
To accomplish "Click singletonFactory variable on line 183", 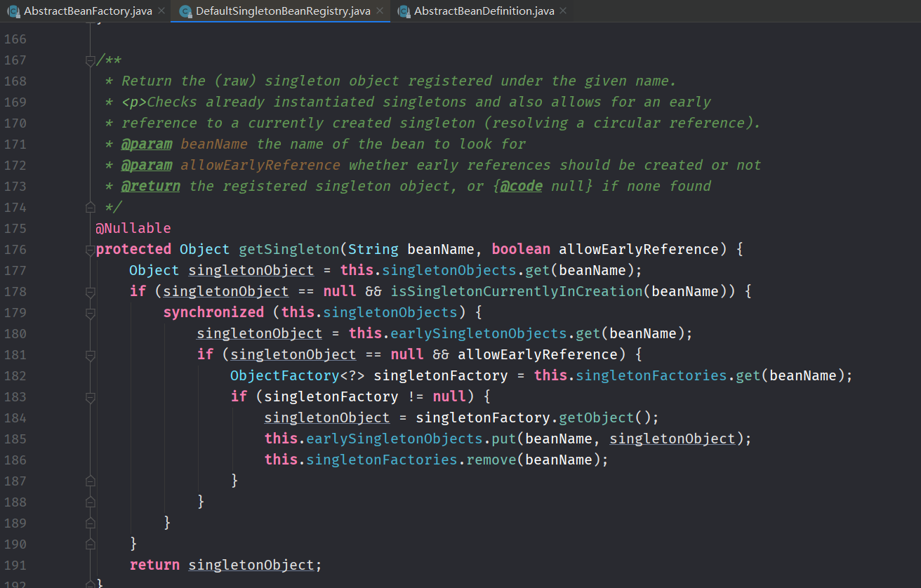I will 331,396.
